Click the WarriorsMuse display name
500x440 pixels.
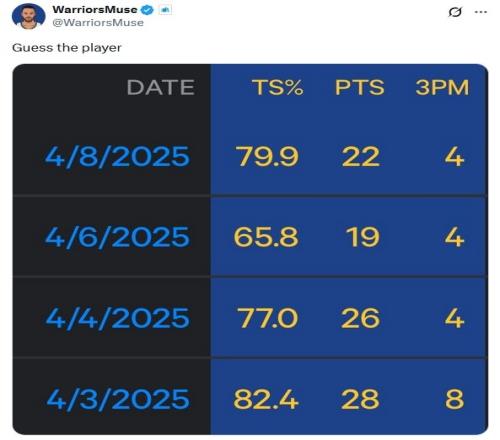click(x=95, y=10)
